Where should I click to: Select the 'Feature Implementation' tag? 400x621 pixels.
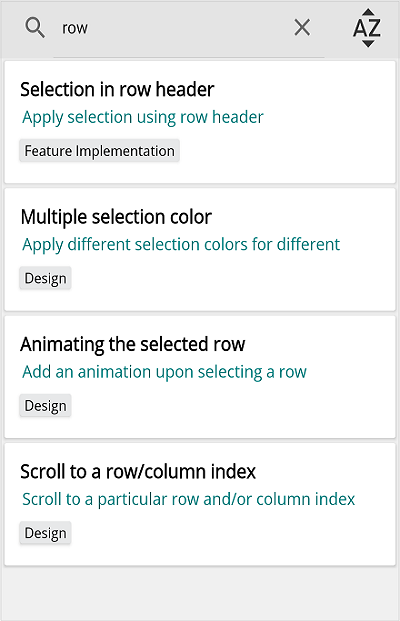pyautogui.click(x=99, y=150)
